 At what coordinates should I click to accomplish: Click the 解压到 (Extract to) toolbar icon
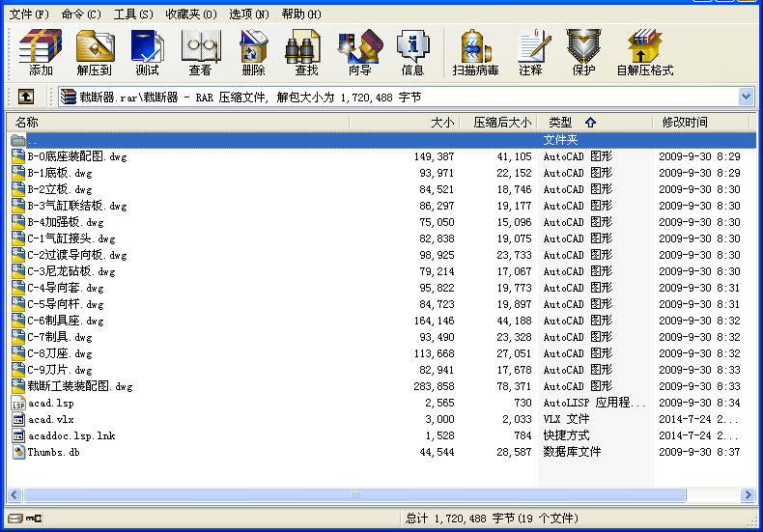pyautogui.click(x=95, y=52)
